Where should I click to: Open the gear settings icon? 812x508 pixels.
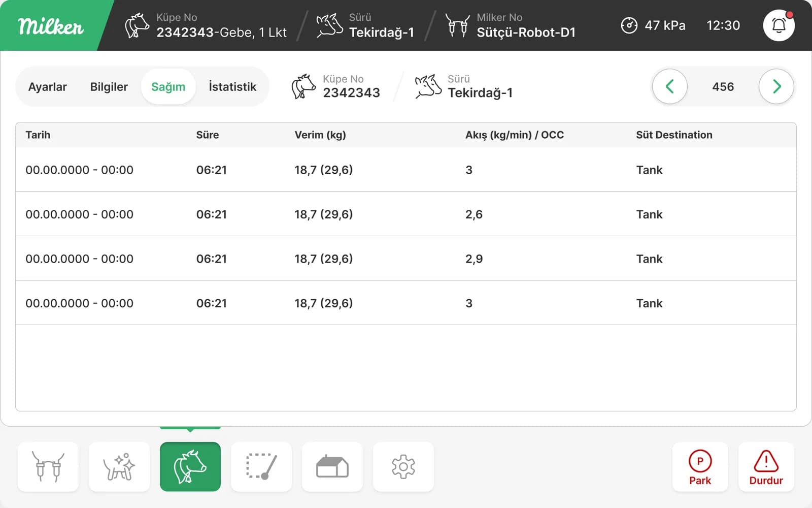coord(403,466)
